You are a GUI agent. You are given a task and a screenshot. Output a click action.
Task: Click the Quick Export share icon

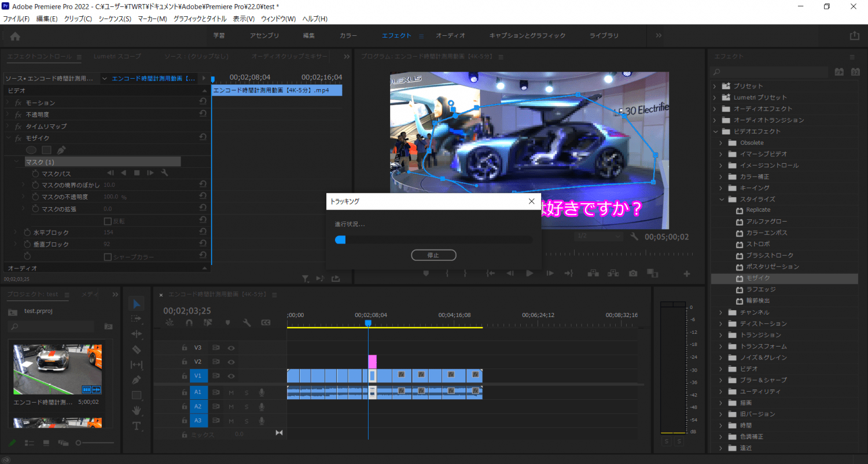855,36
